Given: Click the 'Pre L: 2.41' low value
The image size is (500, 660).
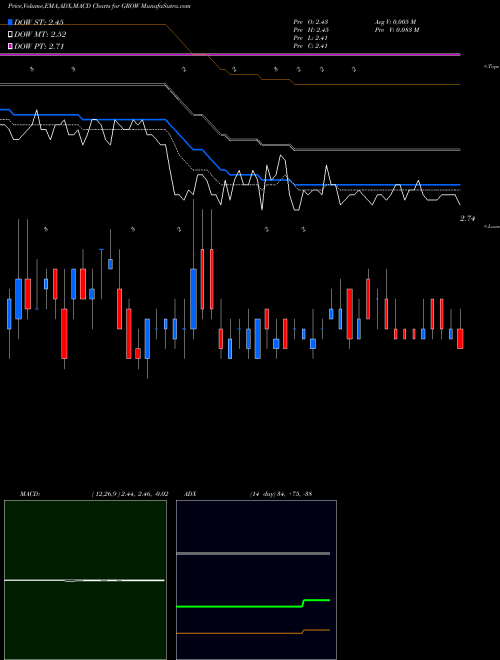Looking at the screenshot, I should (x=311, y=38).
